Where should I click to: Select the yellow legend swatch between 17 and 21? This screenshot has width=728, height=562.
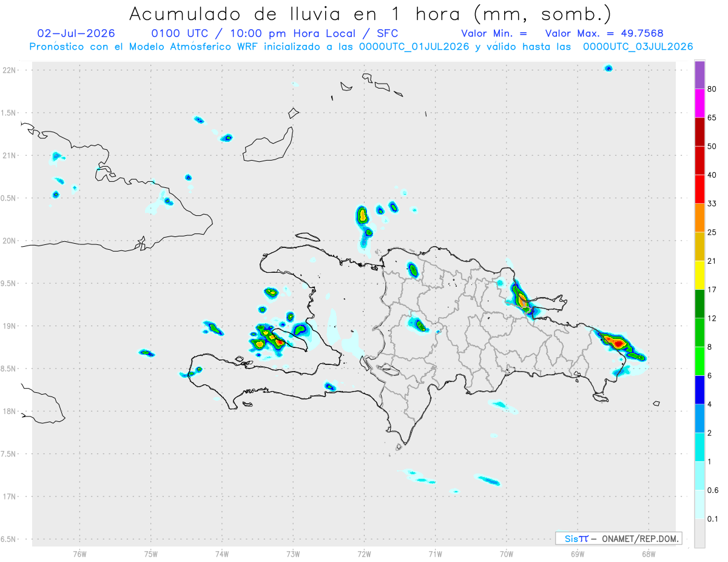click(x=699, y=275)
